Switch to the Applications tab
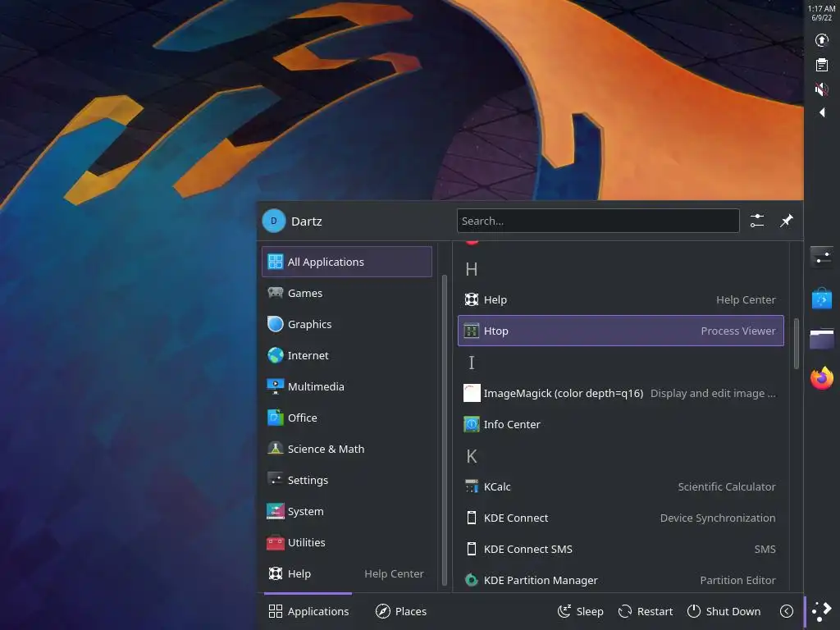 (308, 611)
